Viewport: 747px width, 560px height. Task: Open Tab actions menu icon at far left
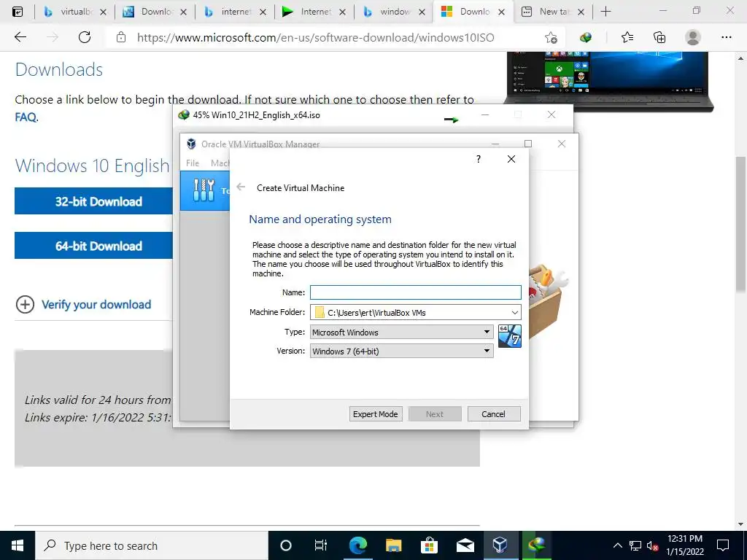[18, 12]
